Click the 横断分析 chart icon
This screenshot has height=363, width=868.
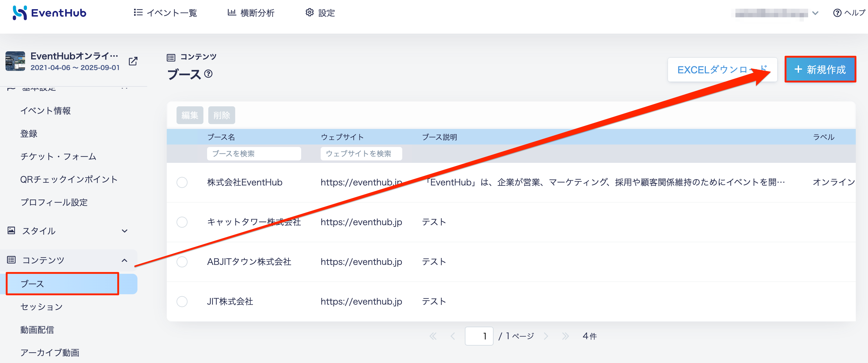[x=232, y=13]
